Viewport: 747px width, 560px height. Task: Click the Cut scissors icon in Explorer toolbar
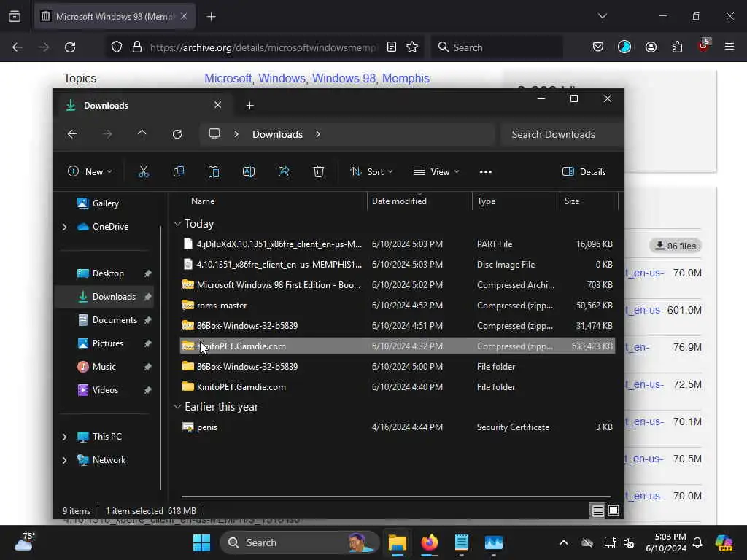[144, 171]
